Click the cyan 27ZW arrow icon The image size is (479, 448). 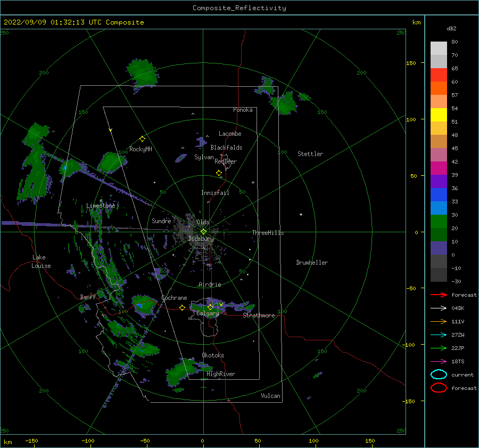click(x=439, y=335)
